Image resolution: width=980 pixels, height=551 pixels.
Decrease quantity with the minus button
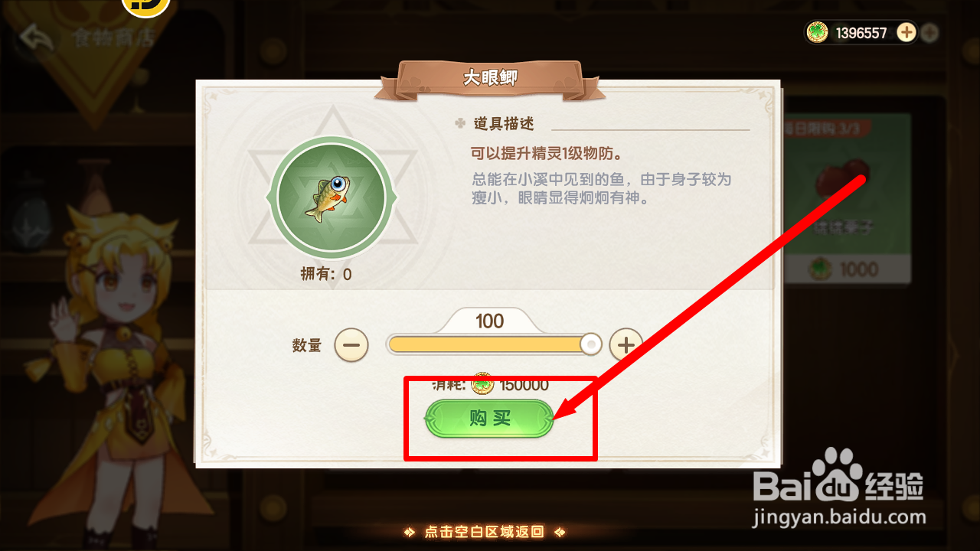tap(351, 345)
